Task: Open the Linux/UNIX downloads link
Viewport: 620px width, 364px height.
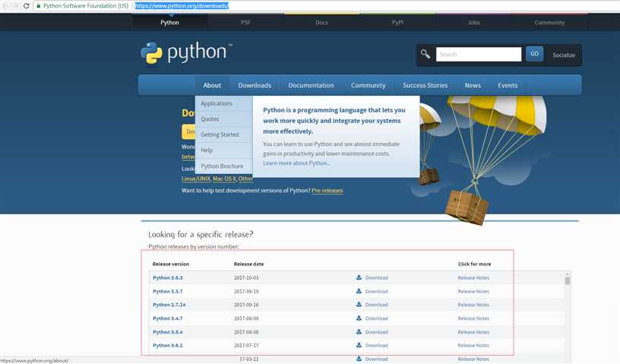Action: pos(196,179)
